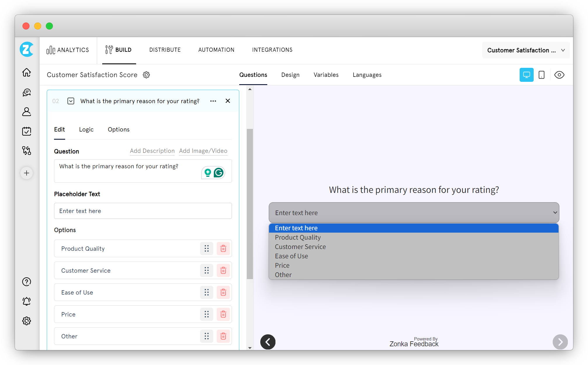Click the Variables menu item
The width and height of the screenshot is (588, 365).
tap(326, 75)
